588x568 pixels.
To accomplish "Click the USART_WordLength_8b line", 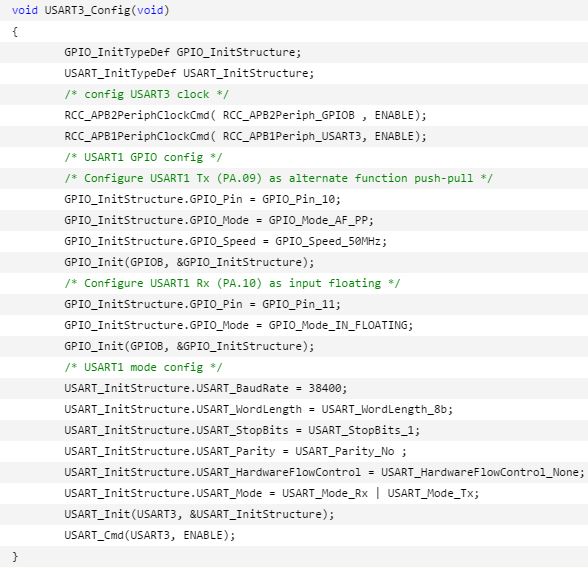I will pyautogui.click(x=258, y=409).
